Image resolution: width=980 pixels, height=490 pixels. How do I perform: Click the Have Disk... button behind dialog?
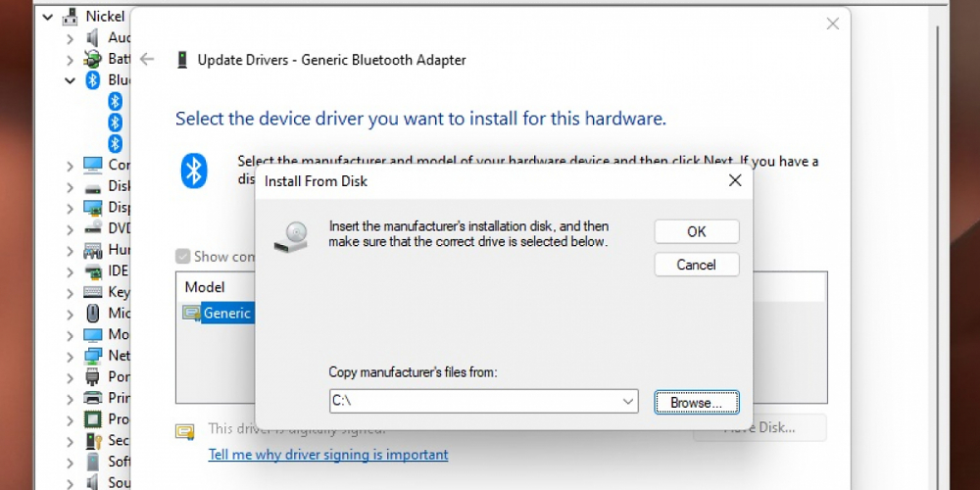(x=759, y=428)
